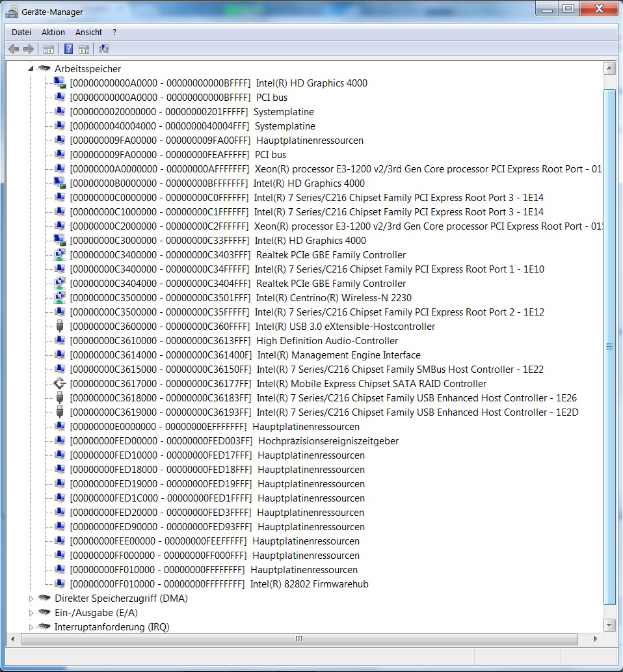The width and height of the screenshot is (623, 672).
Task: Click the horizontal scrollbar thumb
Action: (x=299, y=639)
